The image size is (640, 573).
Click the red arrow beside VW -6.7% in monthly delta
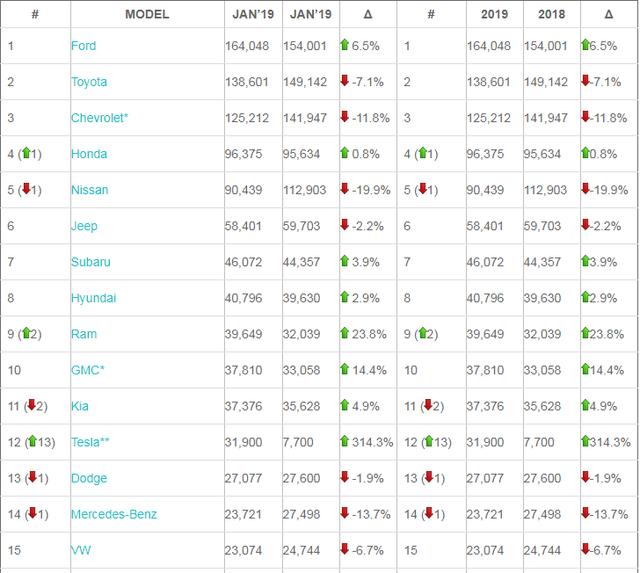(345, 550)
